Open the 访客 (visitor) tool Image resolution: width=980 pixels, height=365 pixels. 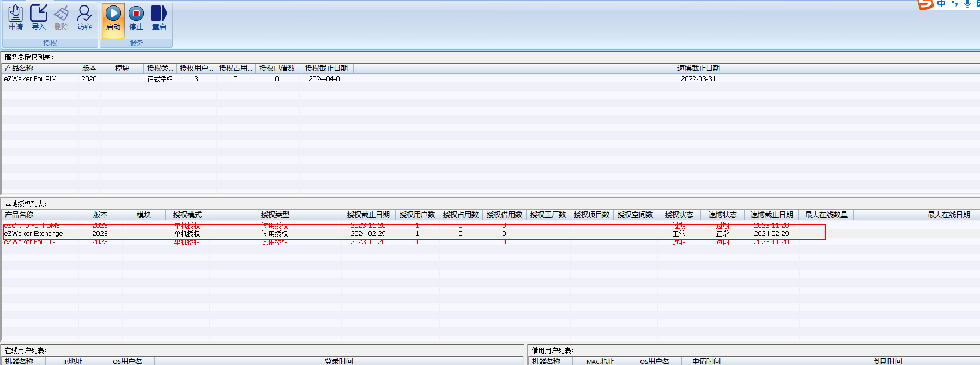pos(84,17)
